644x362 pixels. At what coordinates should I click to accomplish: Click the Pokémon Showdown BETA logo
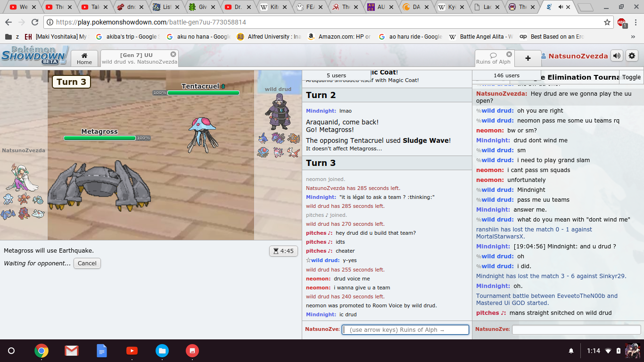pos(34,55)
